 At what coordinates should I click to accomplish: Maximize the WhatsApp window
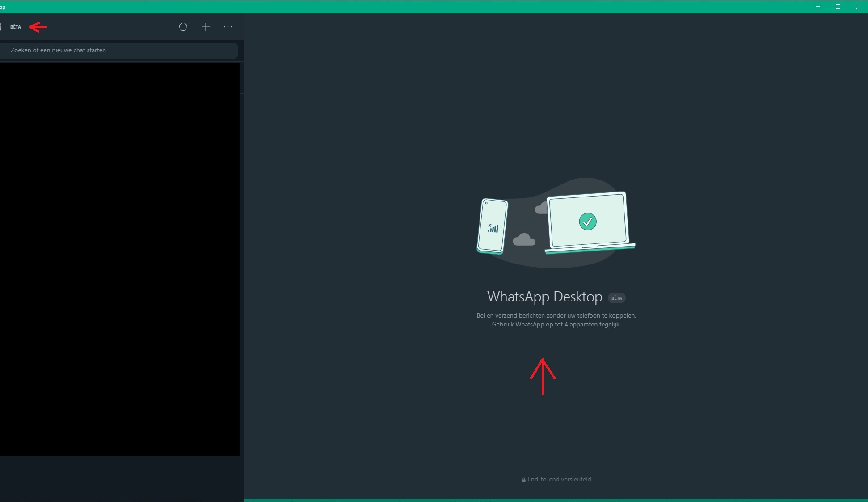(838, 7)
